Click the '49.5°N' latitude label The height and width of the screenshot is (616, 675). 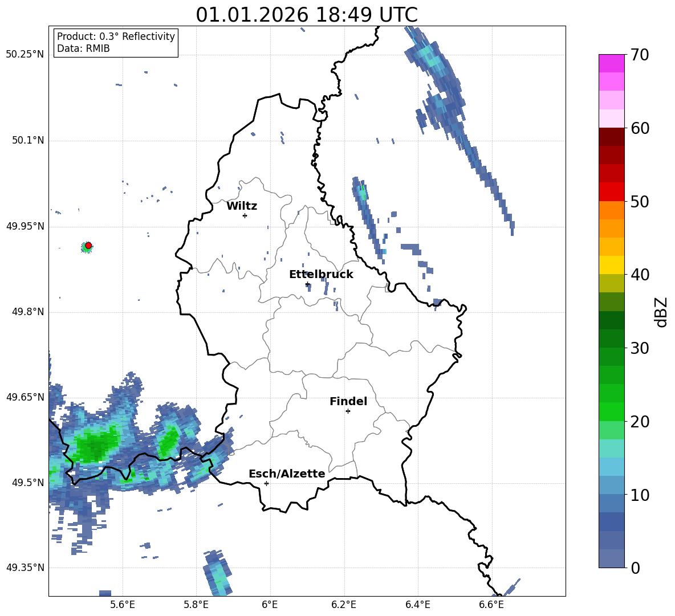(28, 483)
